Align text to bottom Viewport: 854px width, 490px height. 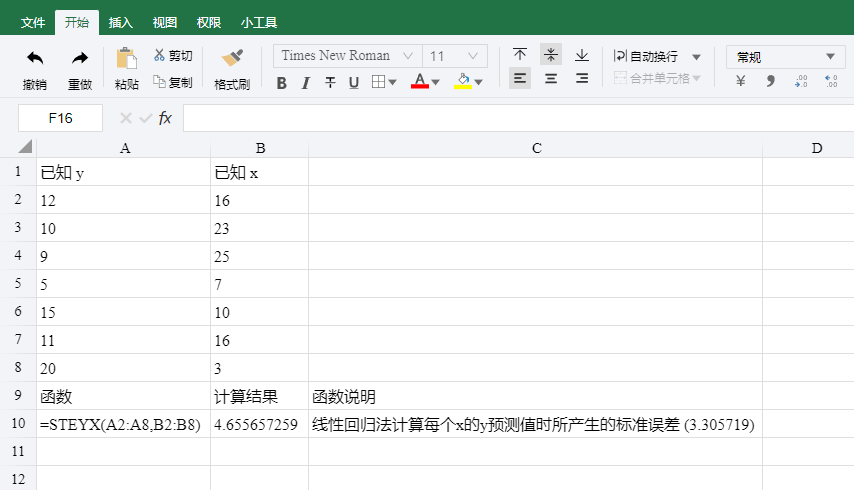click(x=582, y=54)
